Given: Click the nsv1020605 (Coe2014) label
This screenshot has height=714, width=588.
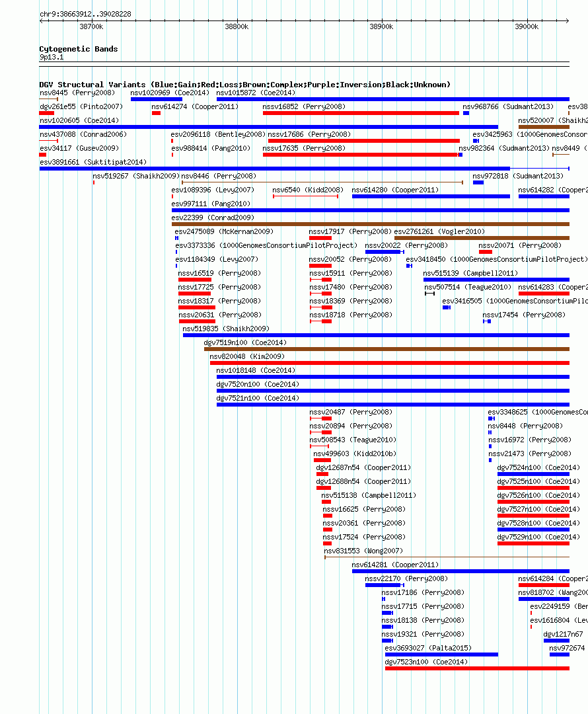Looking at the screenshot, I should 79,121.
